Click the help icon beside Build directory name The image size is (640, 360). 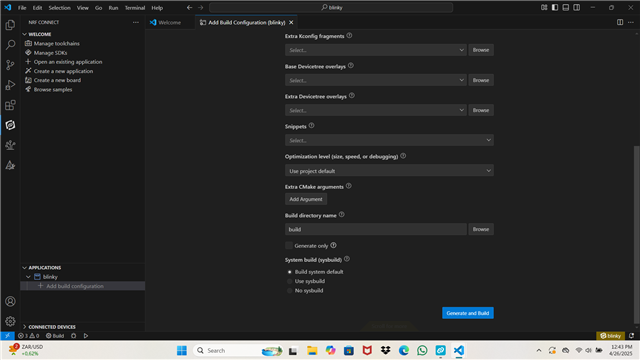tap(342, 215)
